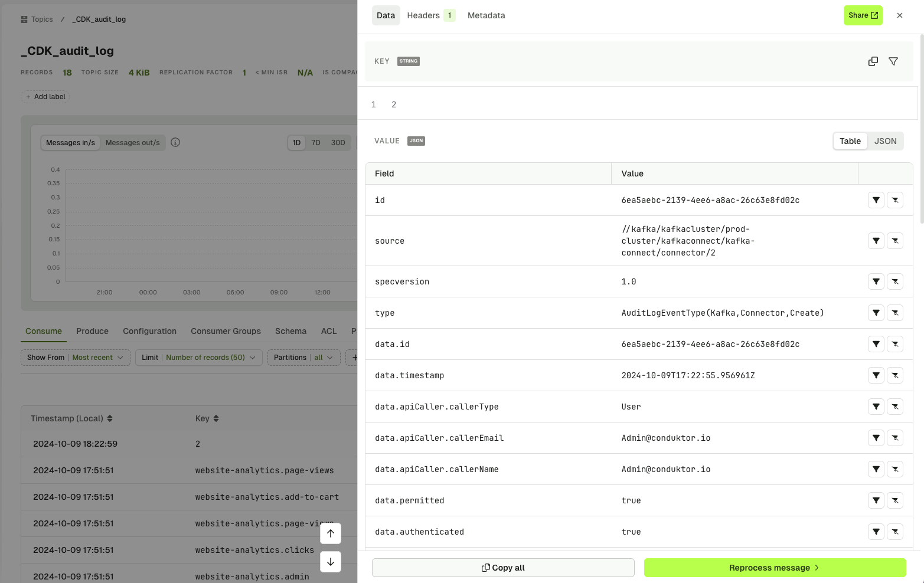Set chart range to 30D

(x=338, y=143)
